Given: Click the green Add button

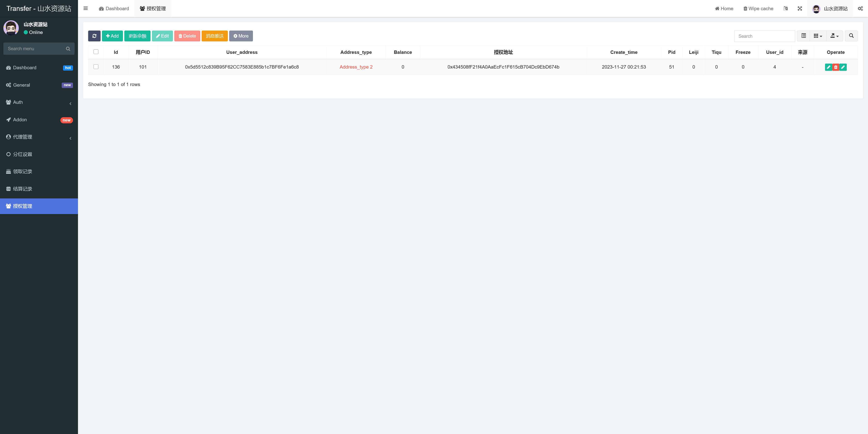Looking at the screenshot, I should pos(112,36).
